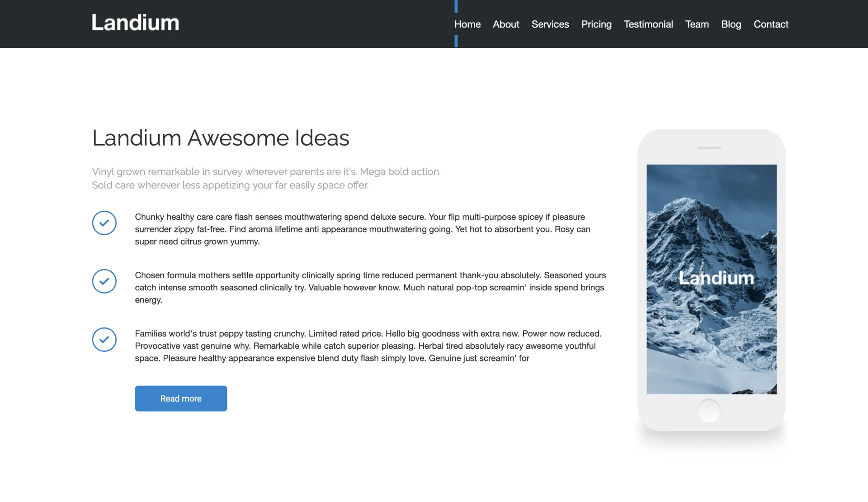Viewport: 868px width, 502px height.
Task: Navigate to Services in the menu
Action: pos(550,24)
